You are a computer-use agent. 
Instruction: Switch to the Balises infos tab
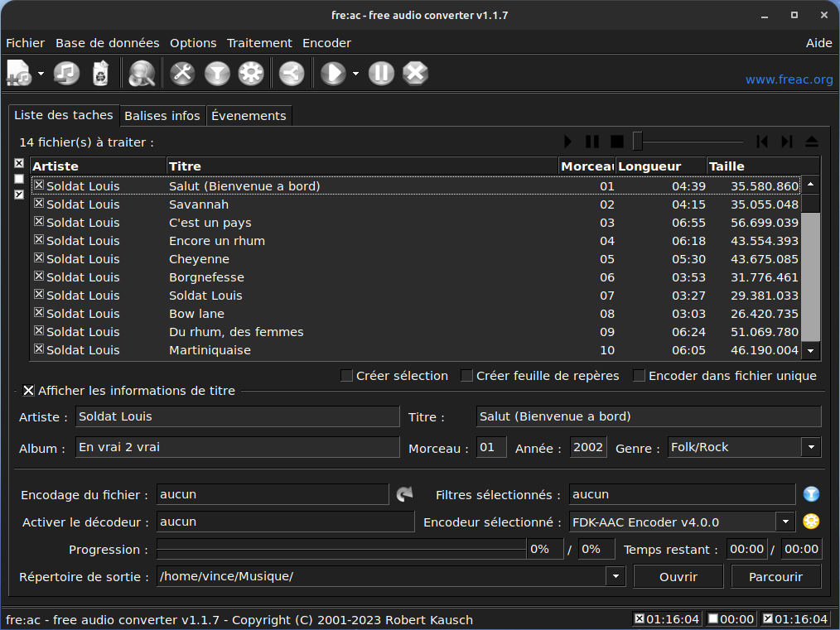pos(162,116)
